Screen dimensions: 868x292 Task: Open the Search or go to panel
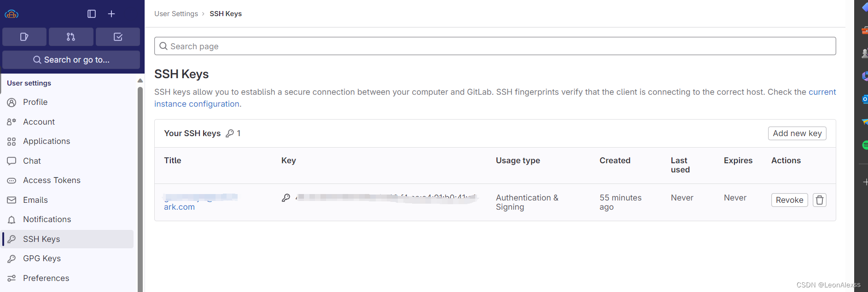coord(71,60)
